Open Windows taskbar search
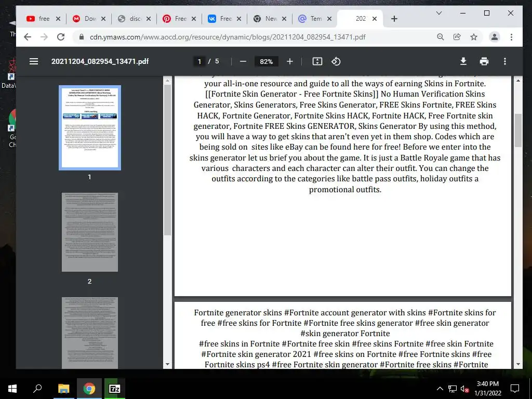This screenshot has height=399, width=532. click(37, 389)
